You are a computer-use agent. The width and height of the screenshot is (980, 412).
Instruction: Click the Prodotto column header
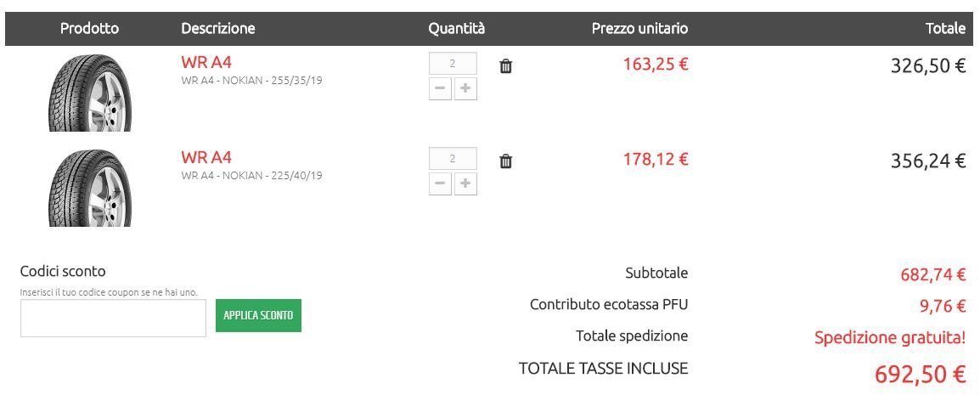tap(89, 28)
